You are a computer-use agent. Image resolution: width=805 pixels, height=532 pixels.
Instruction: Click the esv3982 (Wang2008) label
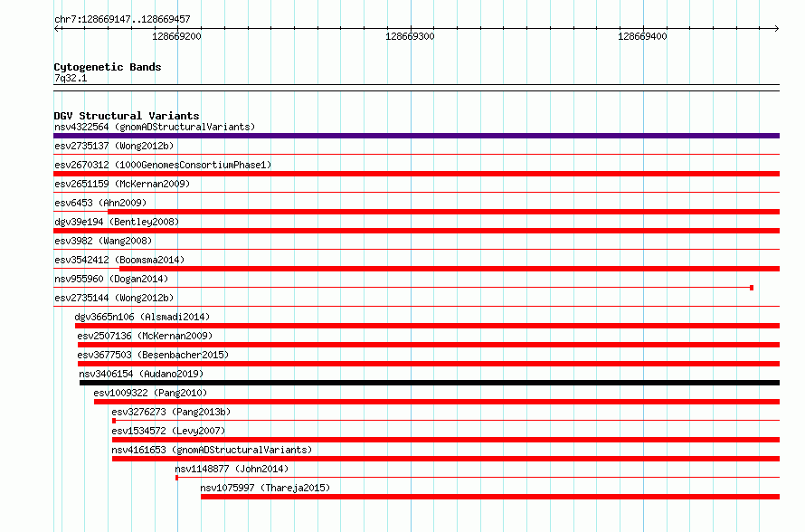(103, 241)
